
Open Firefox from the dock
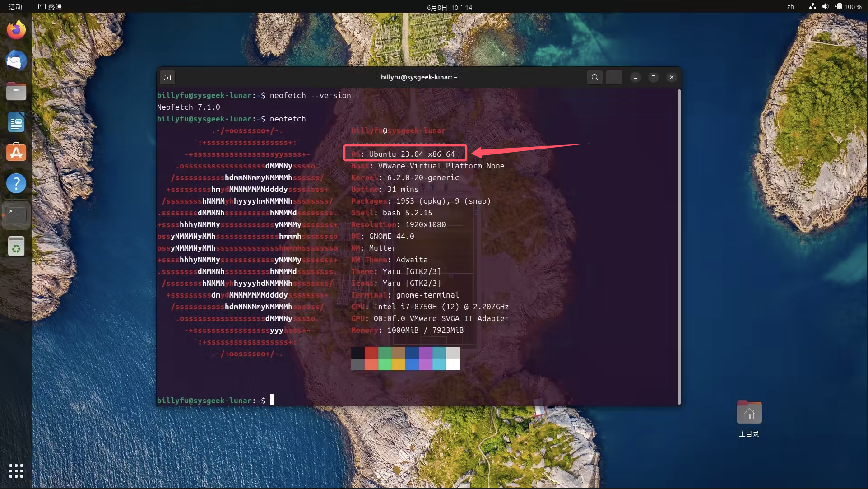16,30
